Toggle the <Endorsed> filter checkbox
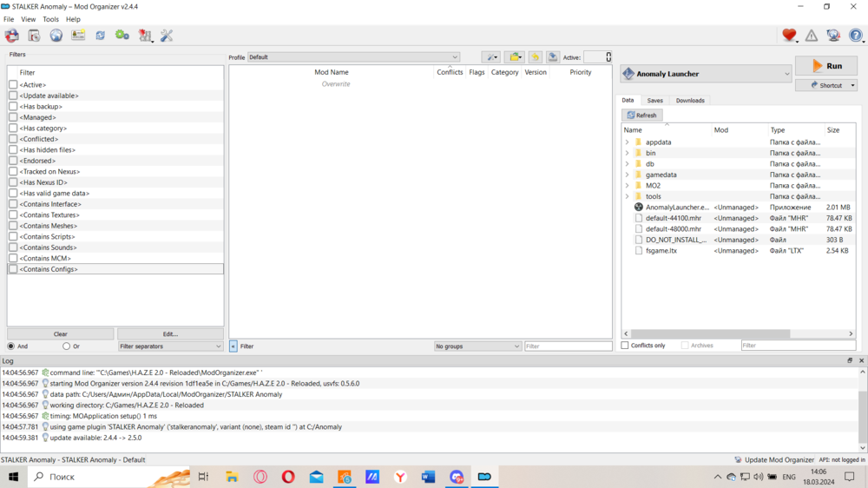868x488 pixels. 13,161
